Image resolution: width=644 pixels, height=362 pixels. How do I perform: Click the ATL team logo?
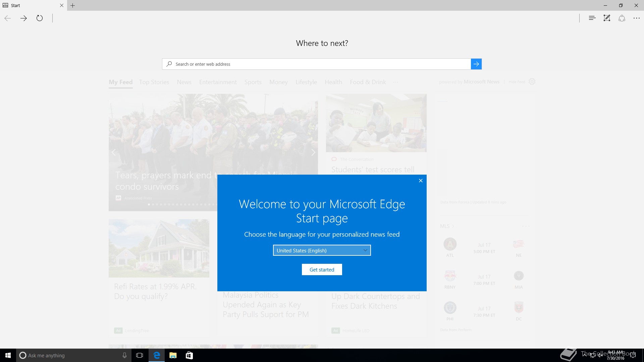[450, 244]
